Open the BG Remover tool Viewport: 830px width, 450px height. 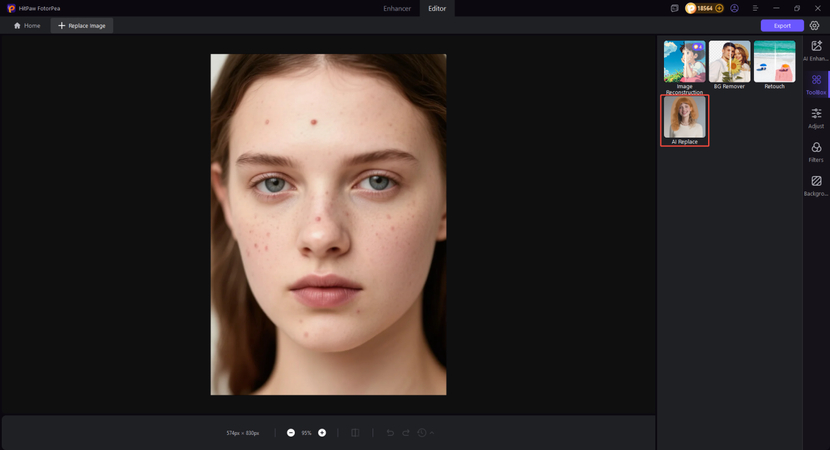pyautogui.click(x=729, y=65)
